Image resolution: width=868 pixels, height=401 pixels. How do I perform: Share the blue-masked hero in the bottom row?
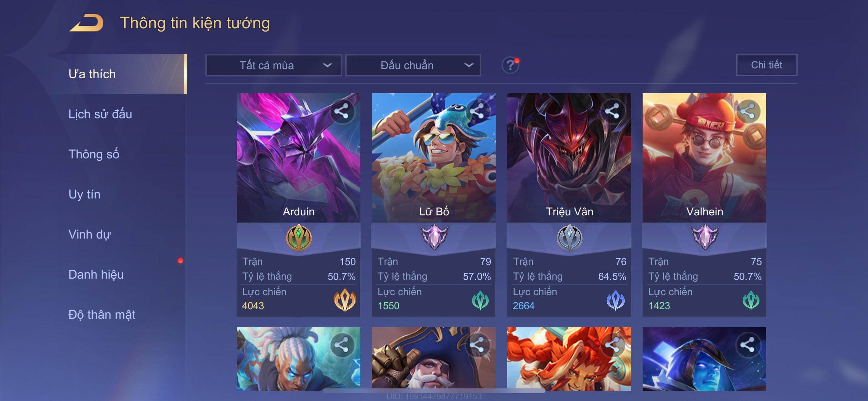748,345
